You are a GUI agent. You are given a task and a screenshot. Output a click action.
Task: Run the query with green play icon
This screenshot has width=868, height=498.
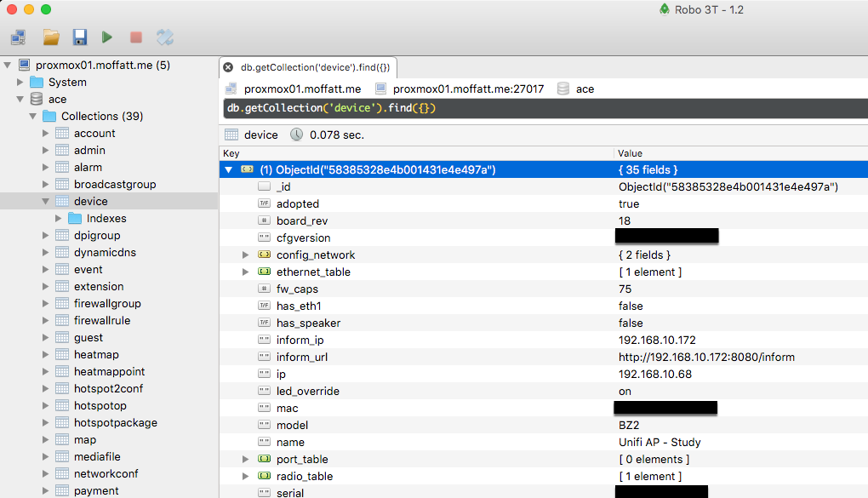coord(107,37)
